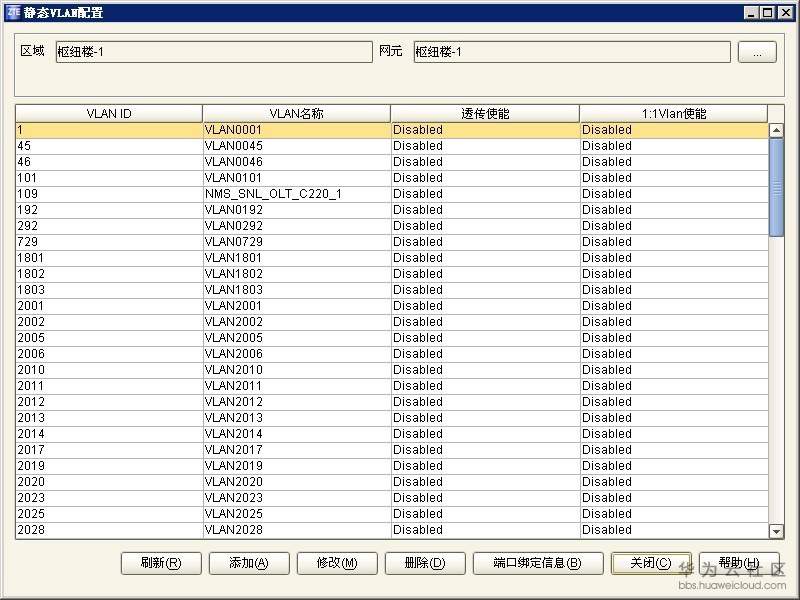Select the VLAN0045 name cell
Image resolution: width=800 pixels, height=600 pixels.
297,146
